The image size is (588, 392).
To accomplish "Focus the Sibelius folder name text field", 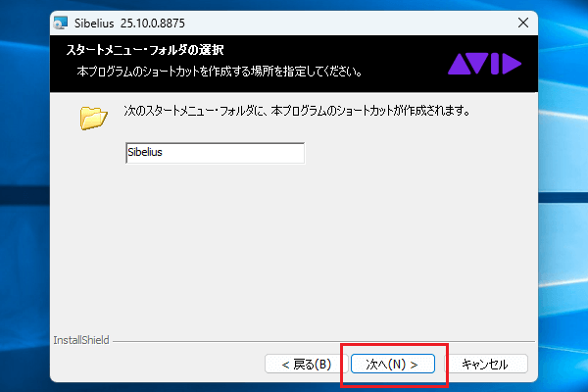I will tap(215, 153).
